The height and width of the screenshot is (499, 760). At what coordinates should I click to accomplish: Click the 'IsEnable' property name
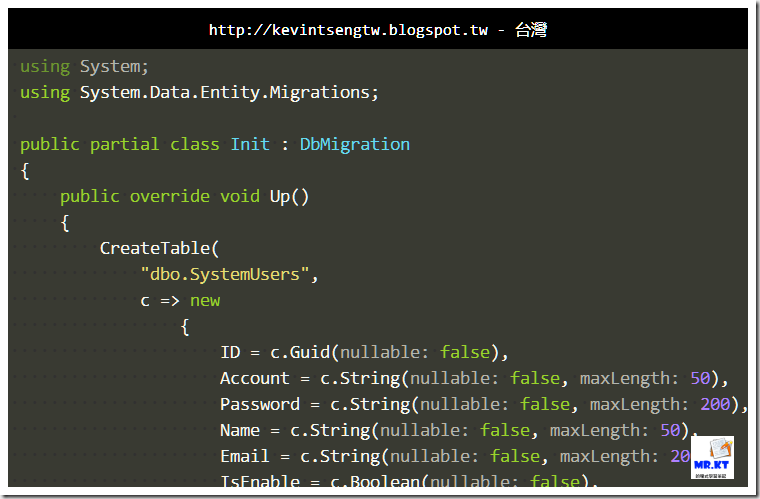pyautogui.click(x=260, y=481)
